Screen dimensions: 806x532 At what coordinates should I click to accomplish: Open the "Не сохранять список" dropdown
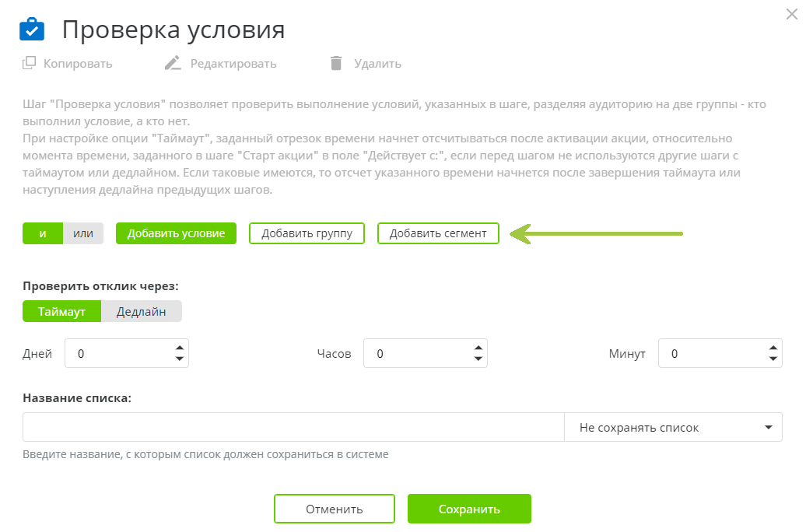click(x=674, y=426)
